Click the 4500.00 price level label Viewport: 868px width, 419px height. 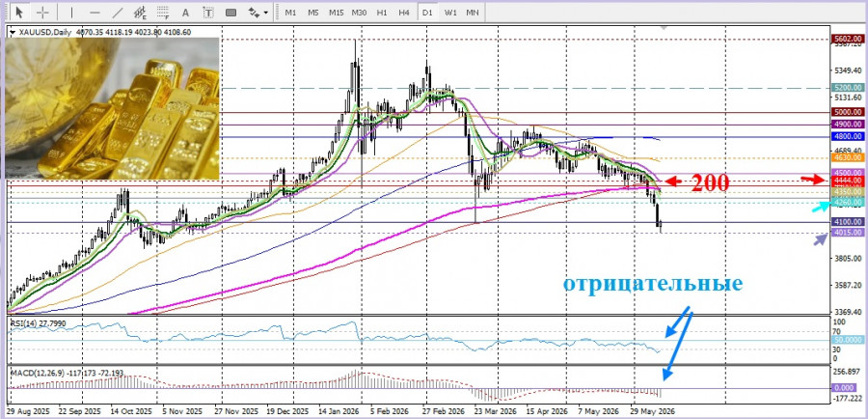(848, 173)
